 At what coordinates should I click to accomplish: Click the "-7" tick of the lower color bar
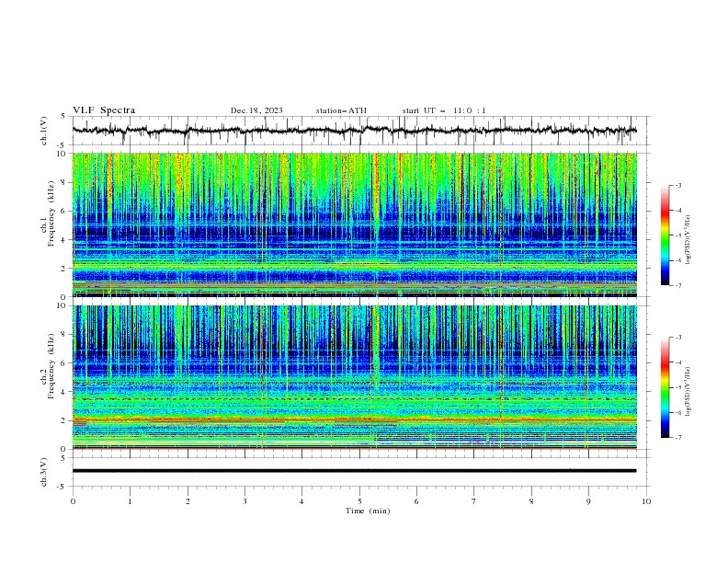[678, 437]
